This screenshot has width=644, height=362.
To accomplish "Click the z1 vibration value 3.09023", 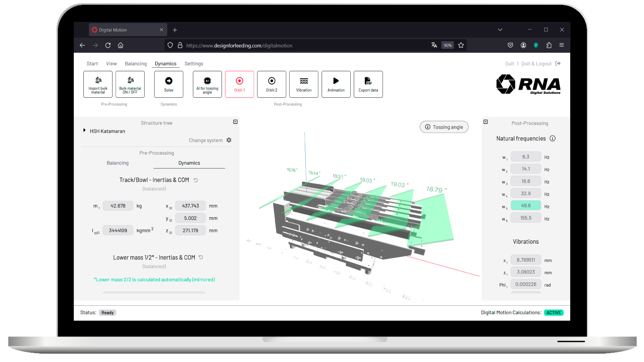I will pos(526,272).
